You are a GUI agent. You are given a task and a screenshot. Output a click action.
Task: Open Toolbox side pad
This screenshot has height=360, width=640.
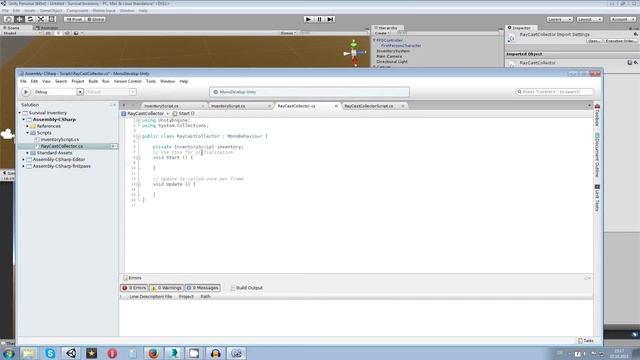[x=597, y=115]
